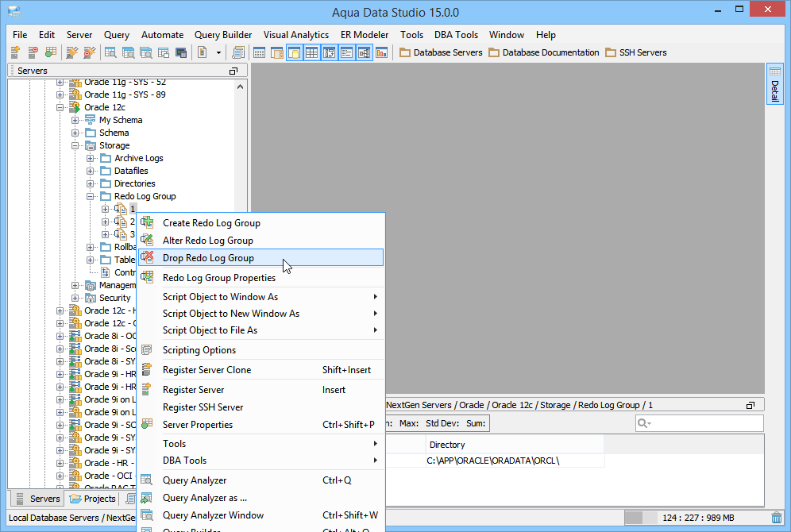Click the red-minus unregister server toolbar icon
The image size is (791, 532).
33,52
